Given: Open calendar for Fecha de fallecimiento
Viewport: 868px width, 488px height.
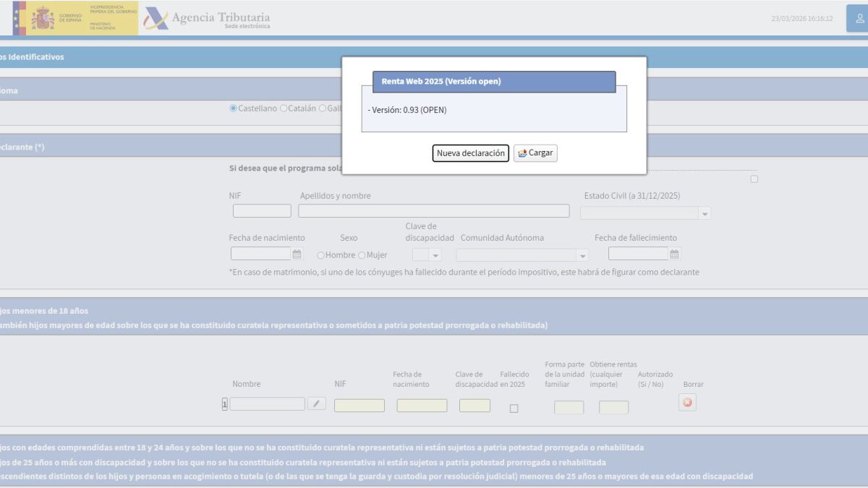Looking at the screenshot, I should [674, 254].
